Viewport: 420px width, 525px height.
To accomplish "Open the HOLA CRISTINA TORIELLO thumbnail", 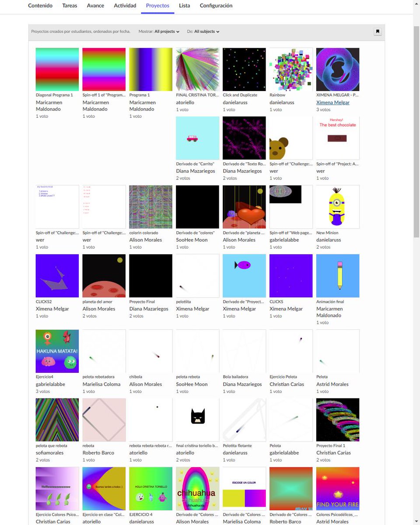I will click(x=151, y=489).
